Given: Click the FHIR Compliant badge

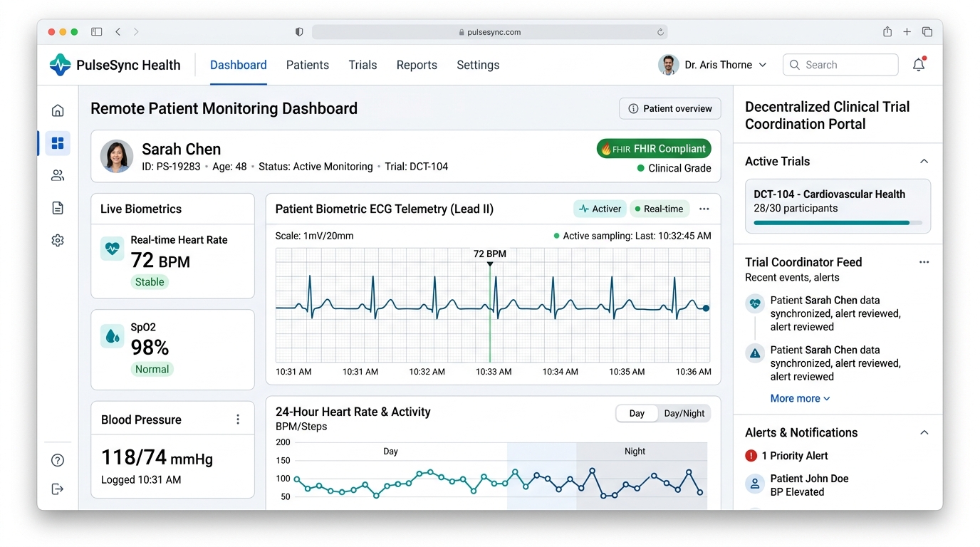Looking at the screenshot, I should click(654, 149).
